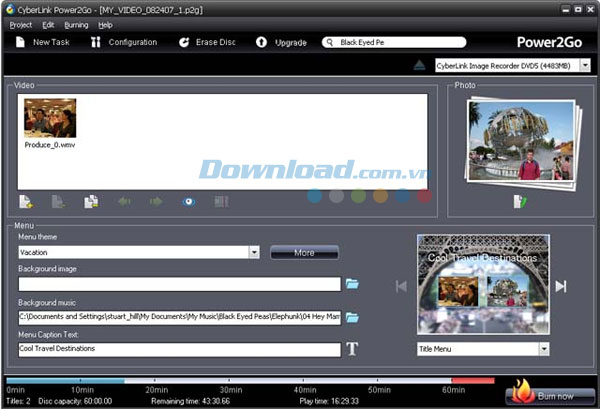Screen dimensions: 600x409
Task: Open the Burning menu
Action: [76, 24]
